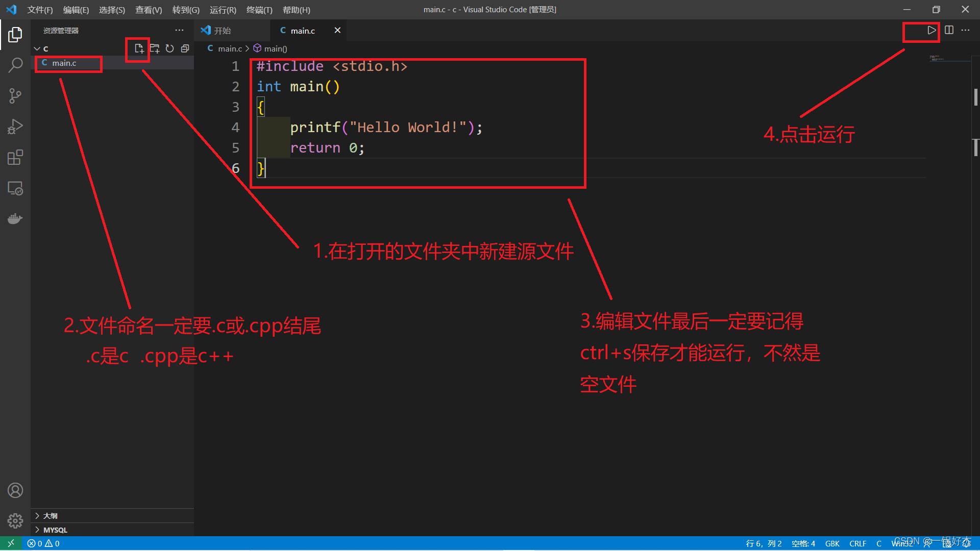Close the main.c editor tab
Image resolution: width=980 pixels, height=551 pixels.
tap(337, 30)
